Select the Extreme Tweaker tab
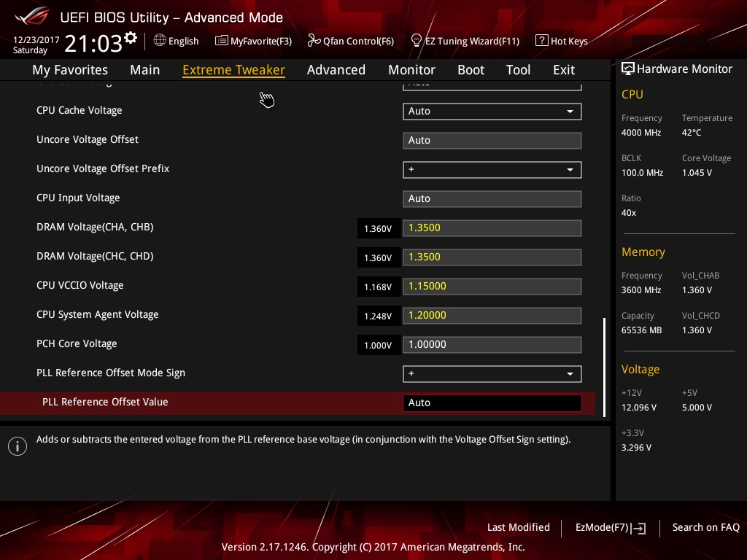Image resolution: width=747 pixels, height=560 pixels. [234, 70]
